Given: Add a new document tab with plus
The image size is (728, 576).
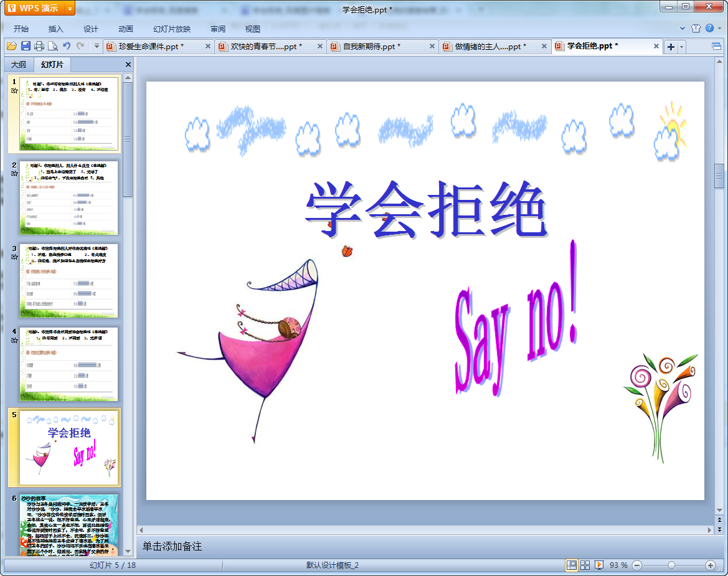Looking at the screenshot, I should (671, 47).
